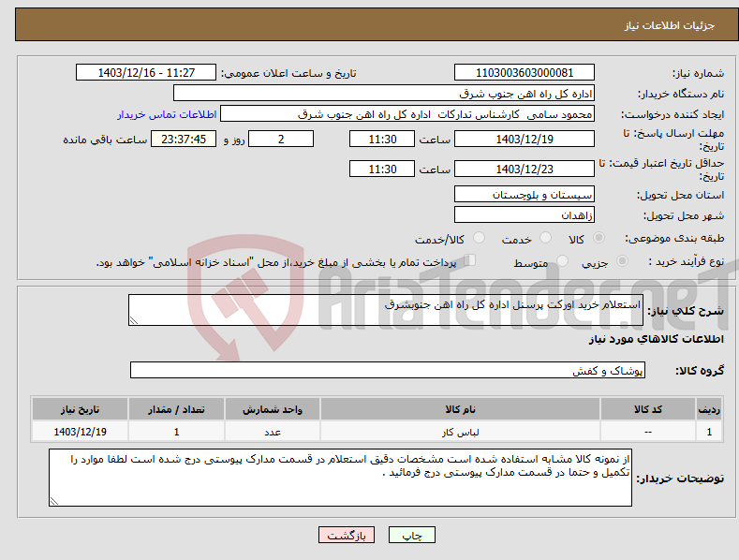Viewport: 739px width, 560px height.
Task: Select the خدمت radio button
Action: (x=545, y=238)
